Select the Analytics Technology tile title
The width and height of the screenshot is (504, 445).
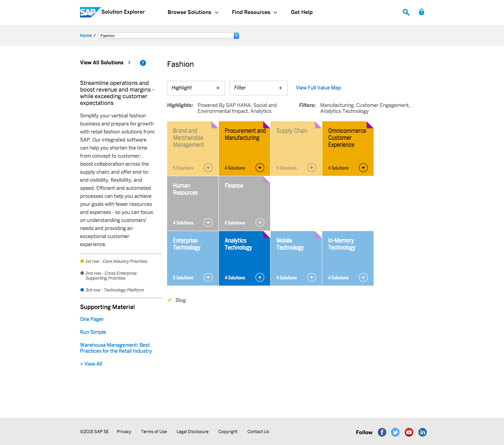click(x=238, y=244)
